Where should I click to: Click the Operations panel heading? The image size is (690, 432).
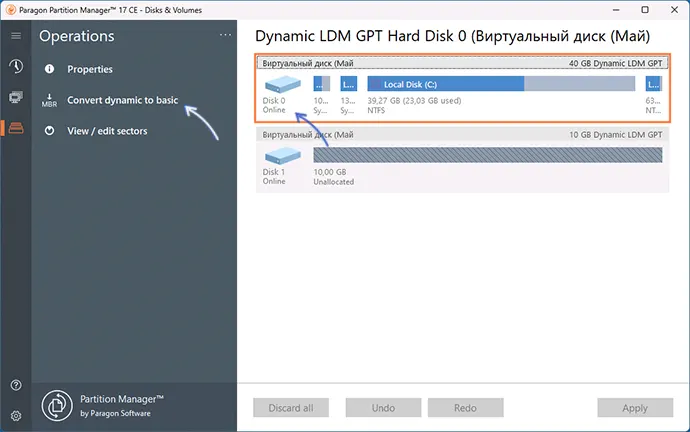tap(77, 36)
